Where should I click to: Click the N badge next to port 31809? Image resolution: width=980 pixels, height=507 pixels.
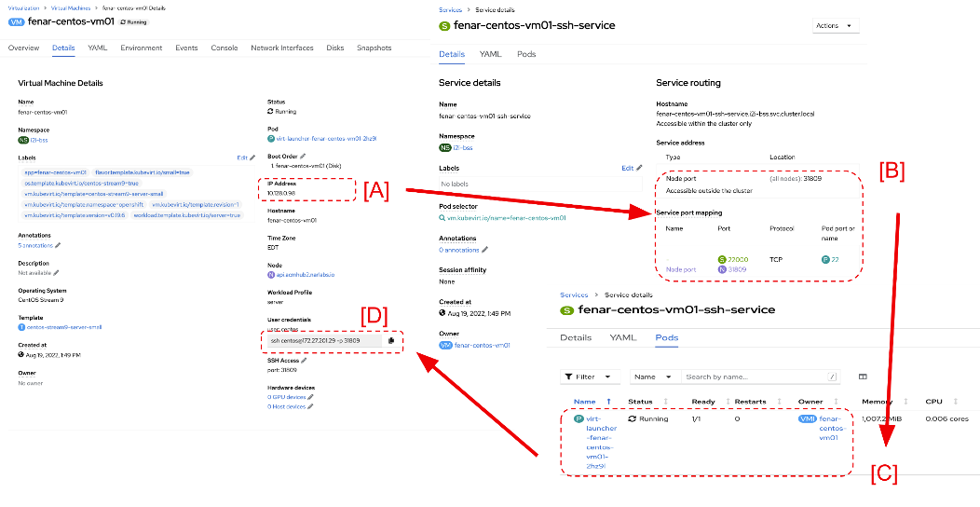point(722,269)
